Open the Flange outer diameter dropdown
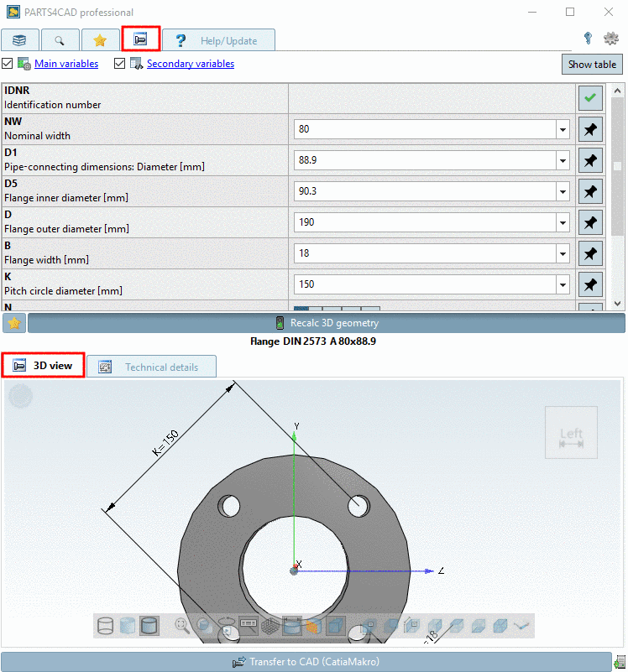This screenshot has width=628, height=672. [x=563, y=222]
